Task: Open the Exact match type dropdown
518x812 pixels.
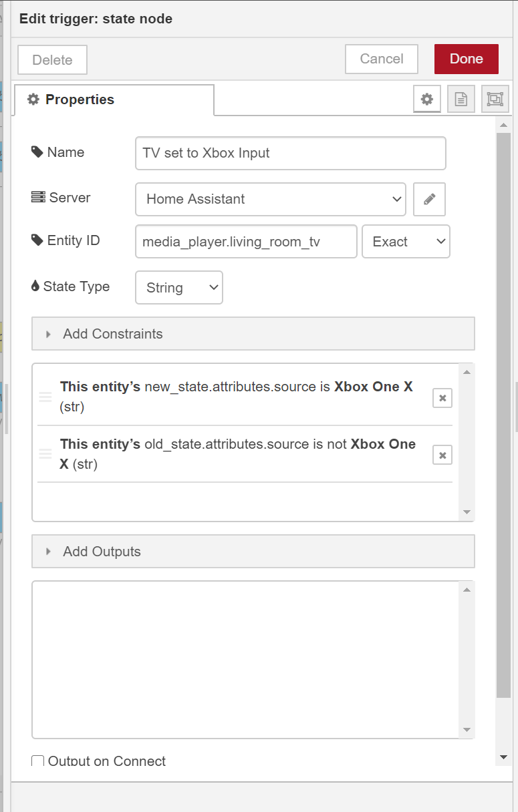Action: pos(406,242)
